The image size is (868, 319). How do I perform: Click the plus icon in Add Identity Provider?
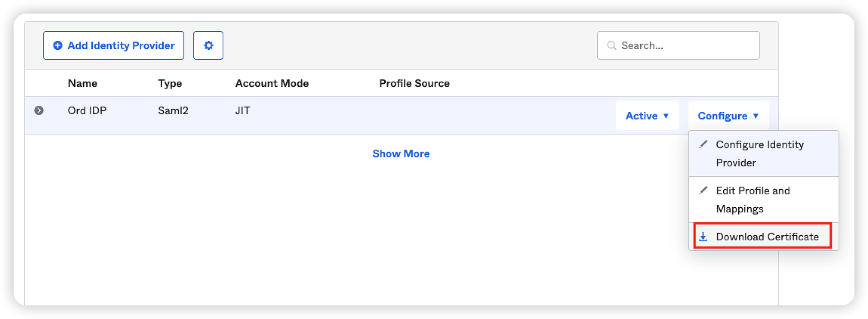(x=57, y=45)
